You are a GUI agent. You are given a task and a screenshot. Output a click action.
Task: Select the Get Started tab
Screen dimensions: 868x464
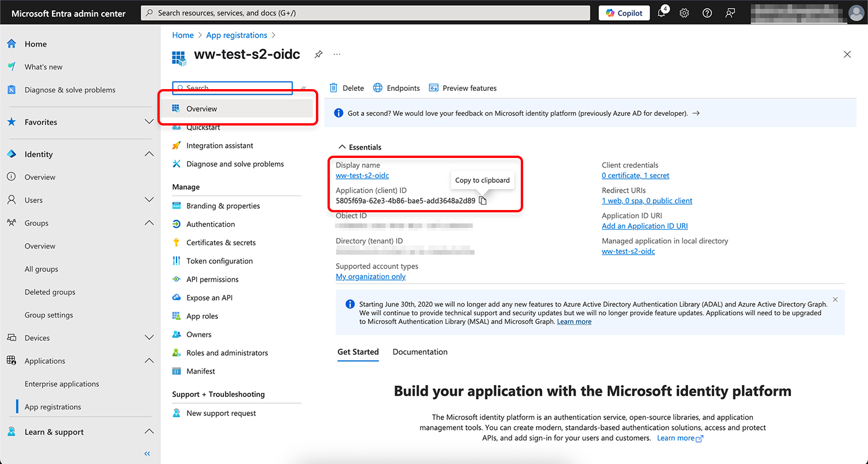click(358, 352)
